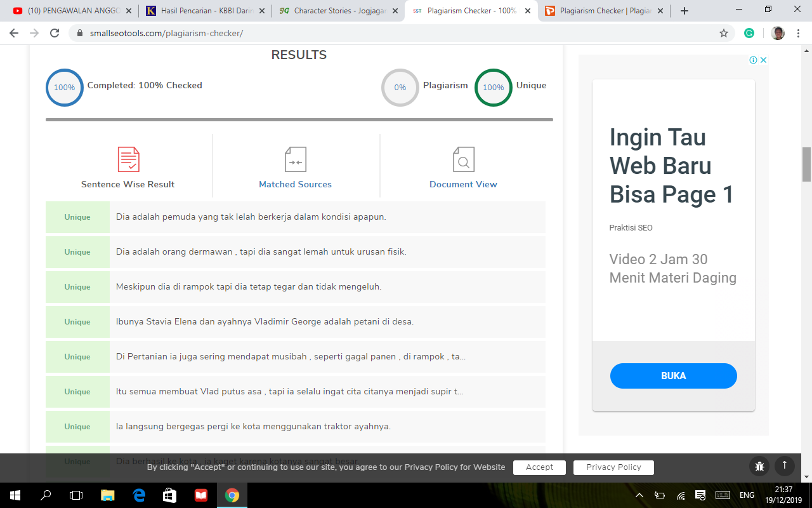Open the red book app on the taskbar

[x=201, y=495]
